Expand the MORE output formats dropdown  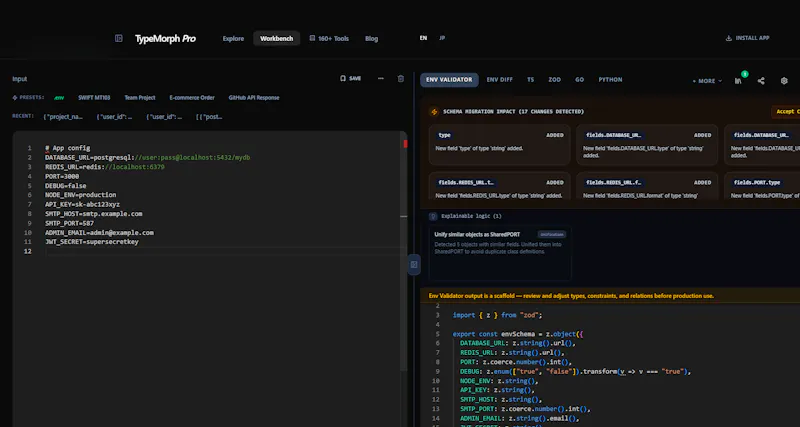pyautogui.click(x=707, y=81)
